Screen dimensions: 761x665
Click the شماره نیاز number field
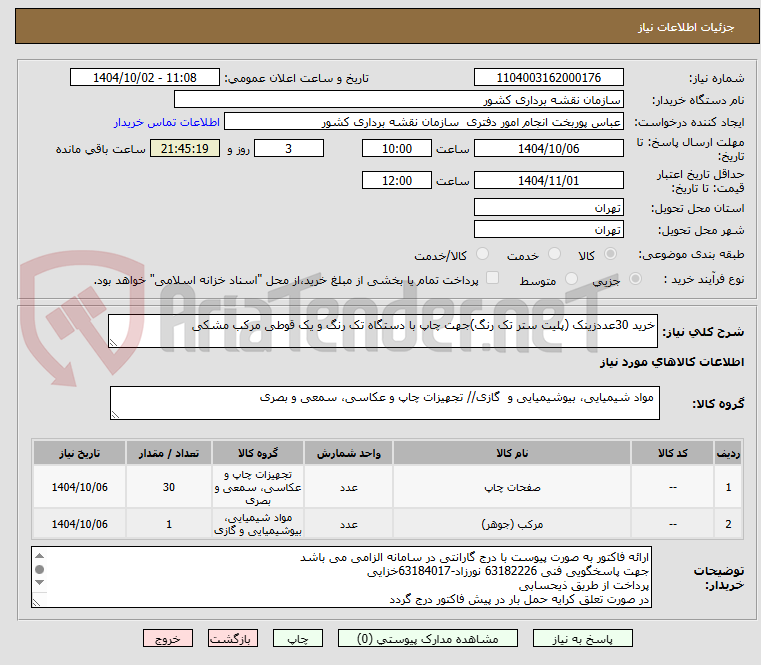click(548, 78)
